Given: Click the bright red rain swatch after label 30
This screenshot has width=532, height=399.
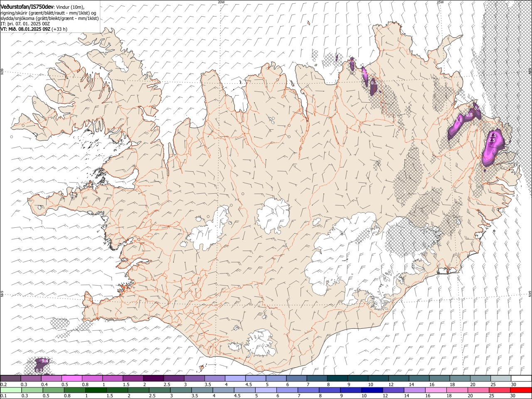Looking at the screenshot, I should click(x=521, y=390).
